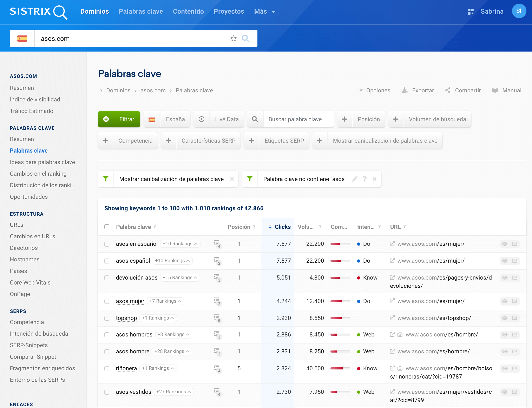Open the Opciones dropdown
The width and height of the screenshot is (532, 408).
pyautogui.click(x=375, y=90)
